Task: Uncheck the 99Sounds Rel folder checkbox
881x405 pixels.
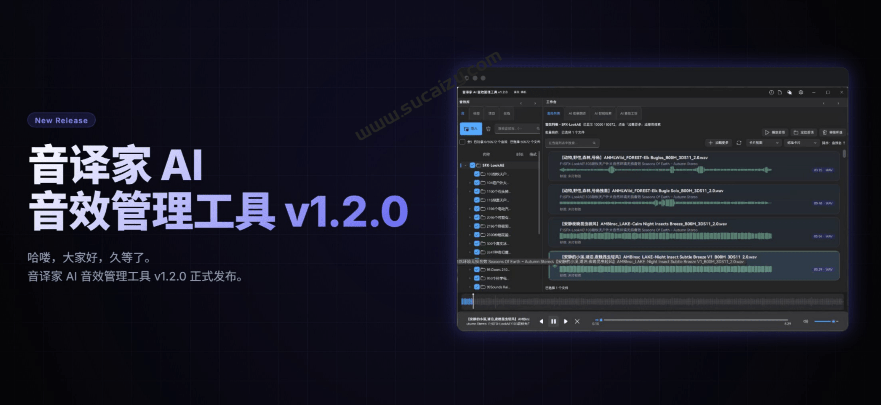Action: pyautogui.click(x=476, y=286)
